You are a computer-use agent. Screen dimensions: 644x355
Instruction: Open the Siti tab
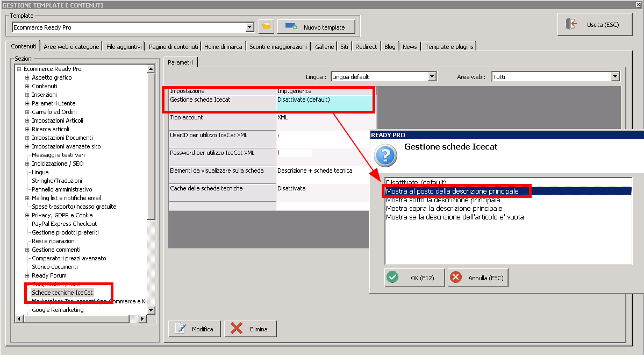pyautogui.click(x=344, y=47)
